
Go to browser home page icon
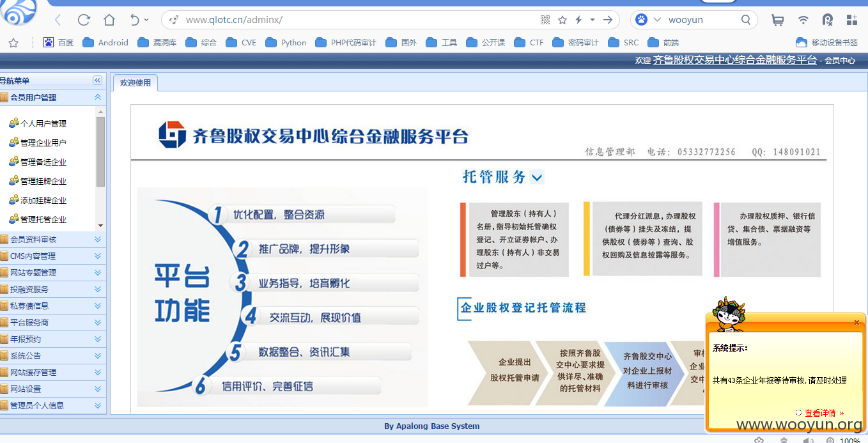point(109,20)
